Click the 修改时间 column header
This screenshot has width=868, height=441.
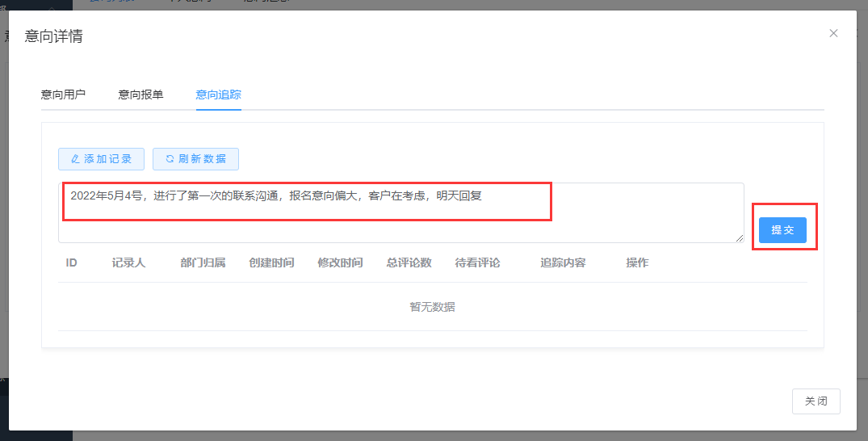[340, 262]
